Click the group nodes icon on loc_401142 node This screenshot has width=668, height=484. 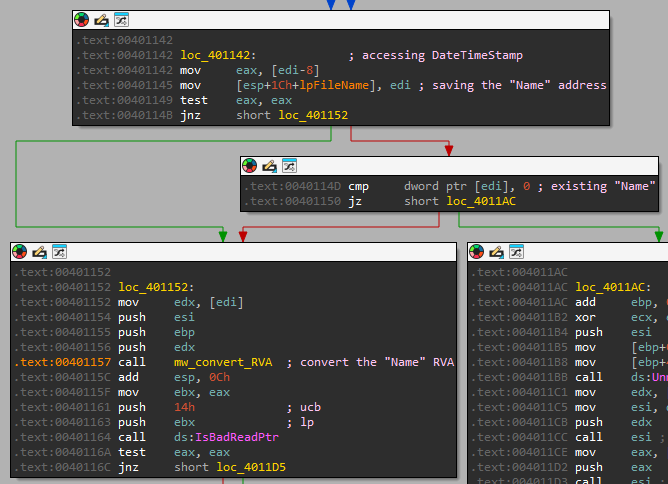pyautogui.click(x=120, y=20)
